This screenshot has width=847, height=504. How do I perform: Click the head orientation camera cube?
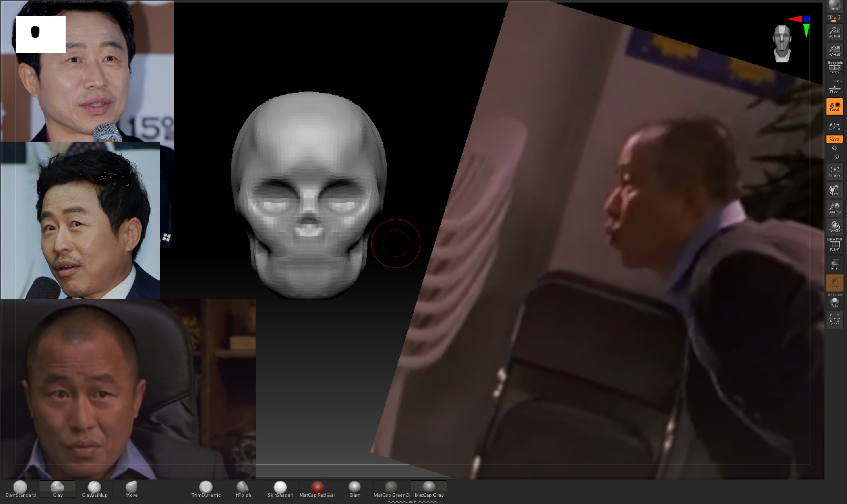[782, 44]
